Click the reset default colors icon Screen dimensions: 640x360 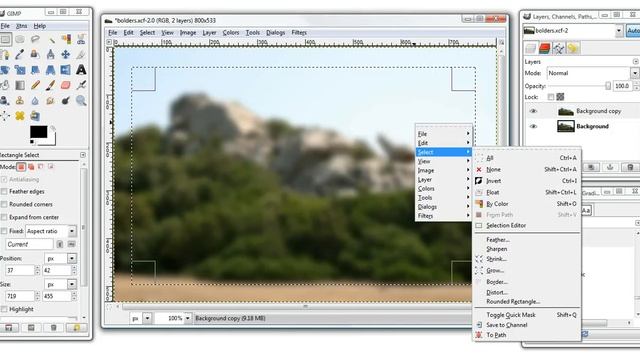pos(32,142)
